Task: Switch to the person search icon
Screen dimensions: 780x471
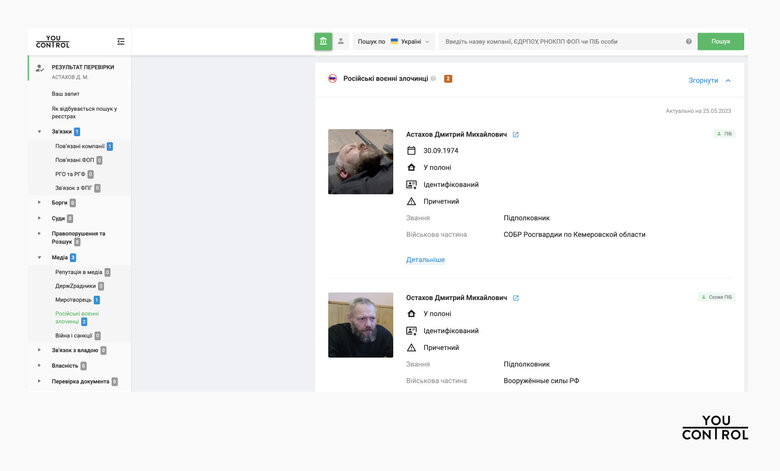Action: coord(340,42)
